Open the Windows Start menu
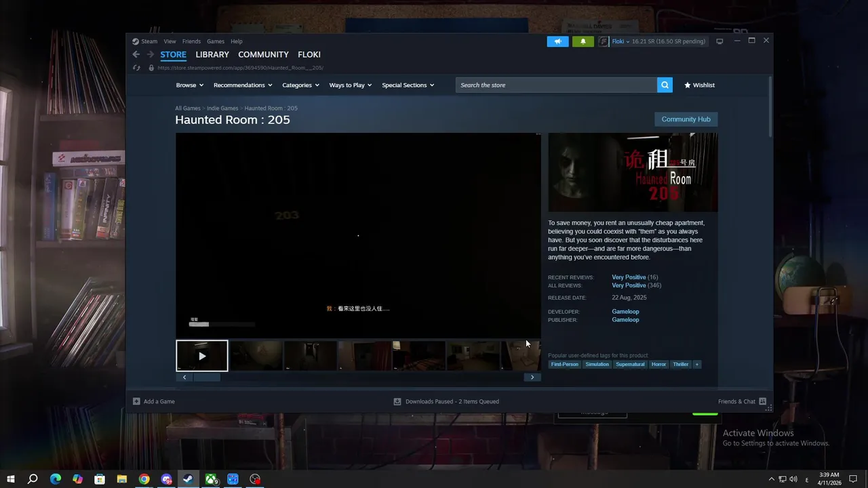The width and height of the screenshot is (868, 488). coord(11,479)
